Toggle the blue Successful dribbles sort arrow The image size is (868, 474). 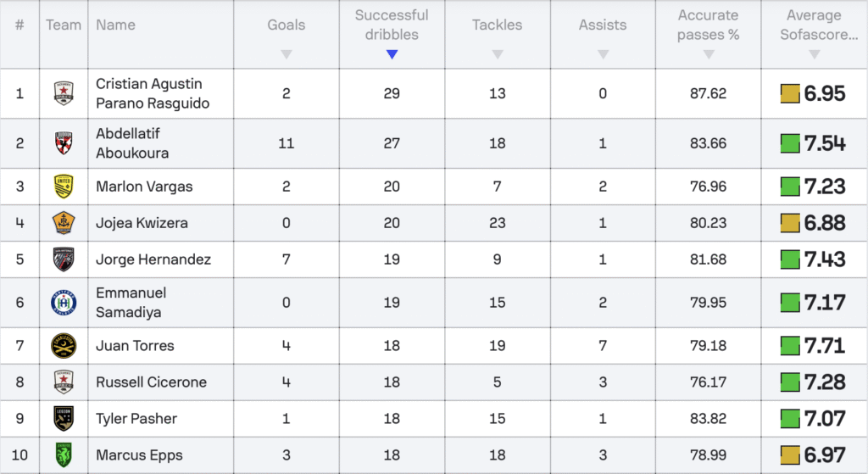click(x=392, y=54)
